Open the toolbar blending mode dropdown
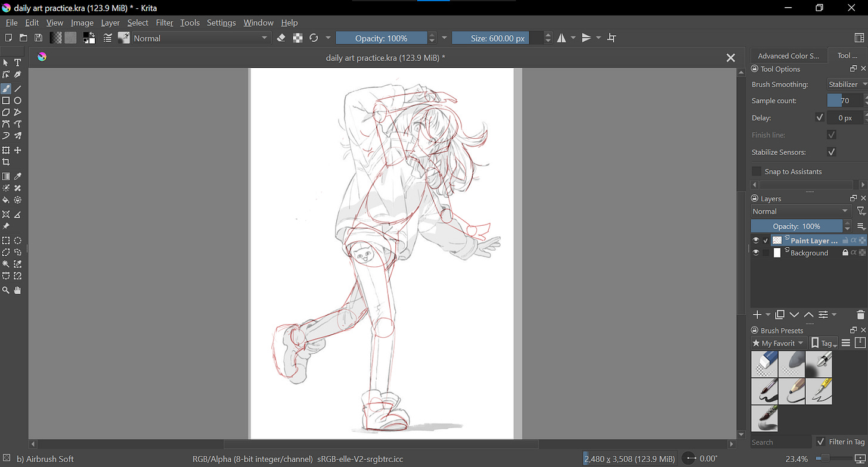The width and height of the screenshot is (868, 467). point(201,38)
